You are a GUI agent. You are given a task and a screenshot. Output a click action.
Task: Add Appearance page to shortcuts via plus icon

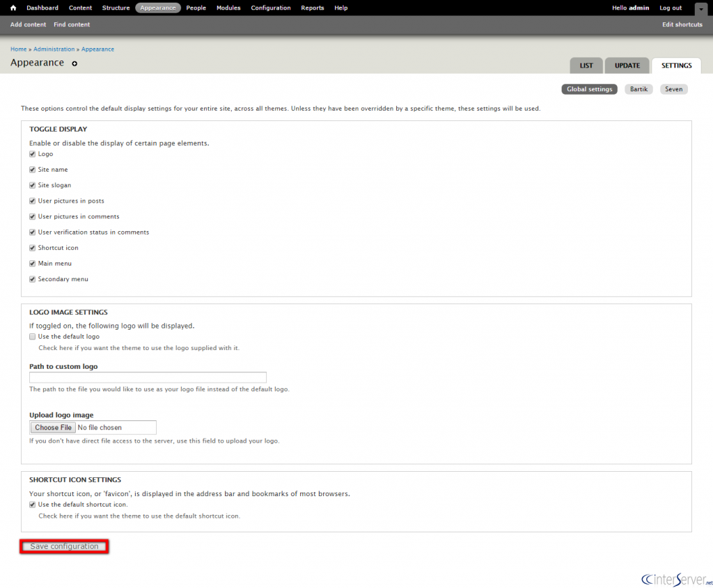(75, 63)
